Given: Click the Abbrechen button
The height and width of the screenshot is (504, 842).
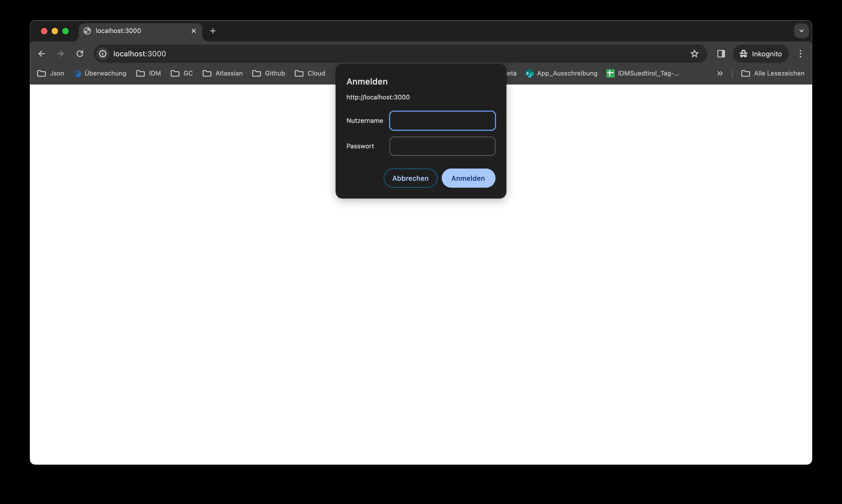Looking at the screenshot, I should tap(410, 178).
